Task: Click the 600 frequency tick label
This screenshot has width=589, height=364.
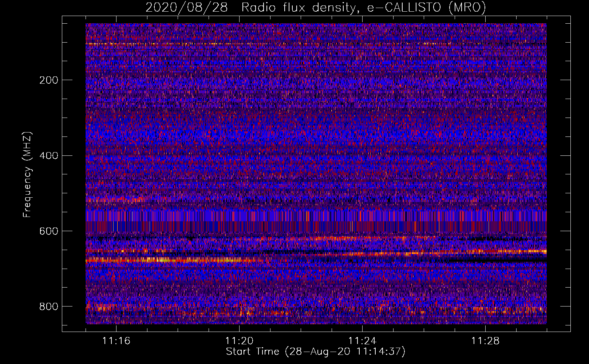Action: point(49,232)
